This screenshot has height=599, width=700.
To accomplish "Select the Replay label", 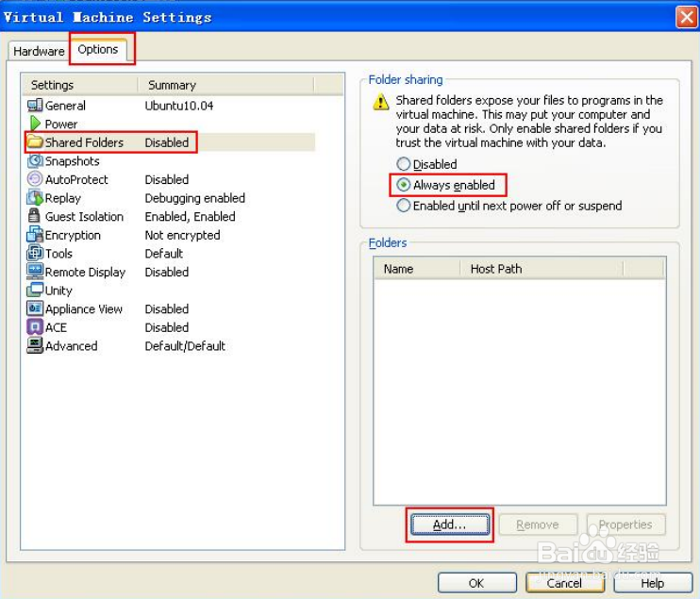I will click(63, 198).
